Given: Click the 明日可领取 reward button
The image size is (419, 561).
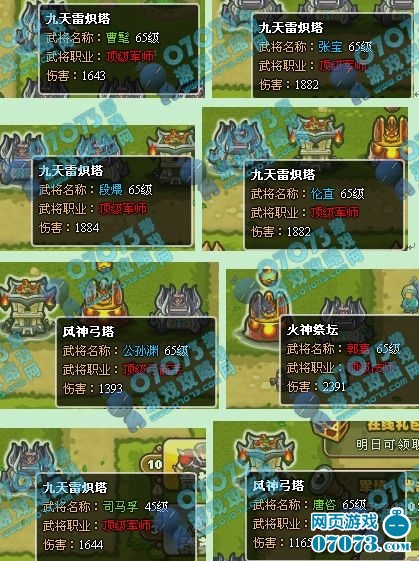Looking at the screenshot, I should (387, 445).
